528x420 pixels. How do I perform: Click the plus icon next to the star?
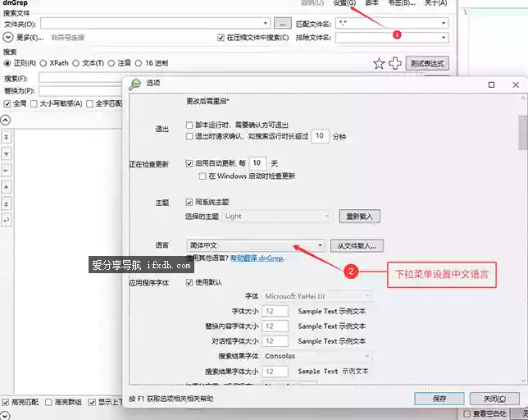(395, 63)
